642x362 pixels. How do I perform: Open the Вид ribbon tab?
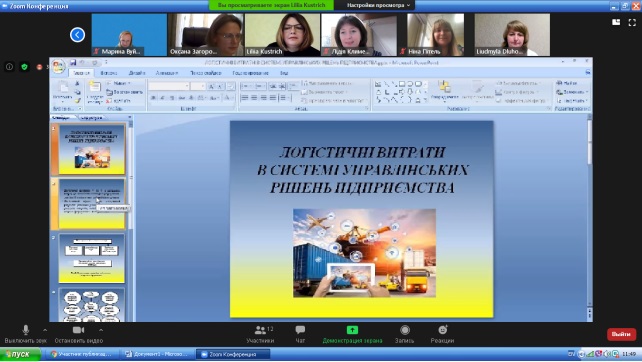click(x=284, y=73)
